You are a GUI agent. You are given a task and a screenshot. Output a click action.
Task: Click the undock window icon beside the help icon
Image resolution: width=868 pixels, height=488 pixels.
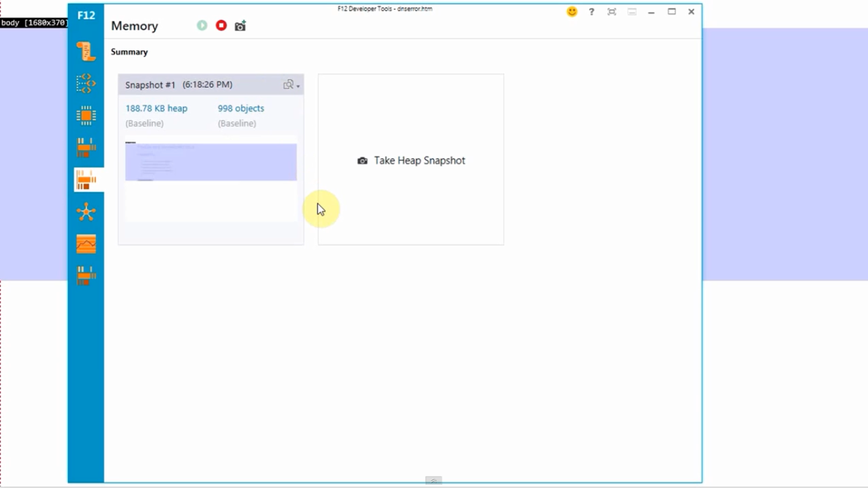coord(612,11)
